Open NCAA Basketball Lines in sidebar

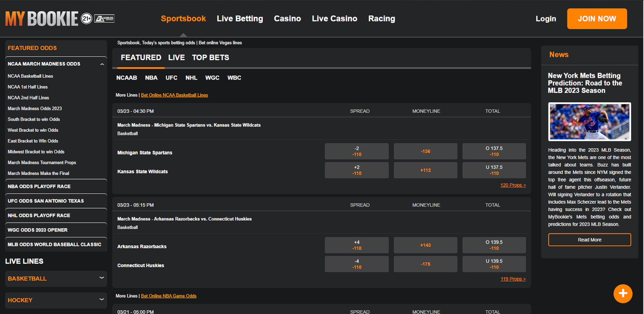30,76
